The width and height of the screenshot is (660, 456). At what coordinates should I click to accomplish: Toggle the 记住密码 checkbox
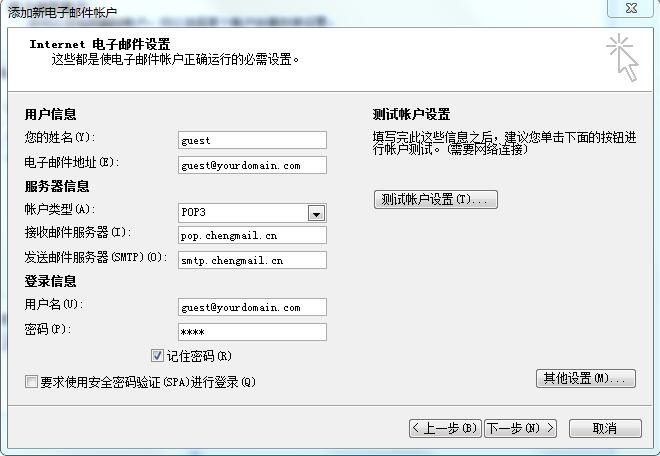pyautogui.click(x=157, y=355)
